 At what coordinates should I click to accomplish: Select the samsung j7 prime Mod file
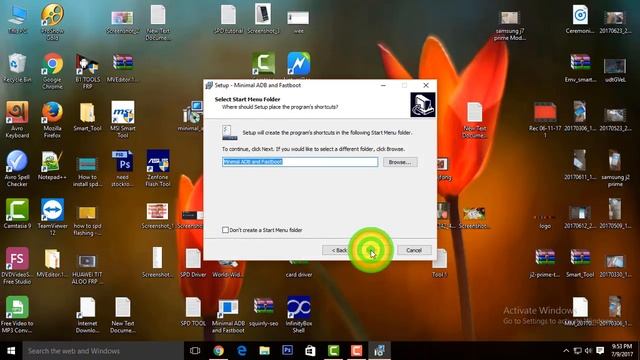click(509, 25)
